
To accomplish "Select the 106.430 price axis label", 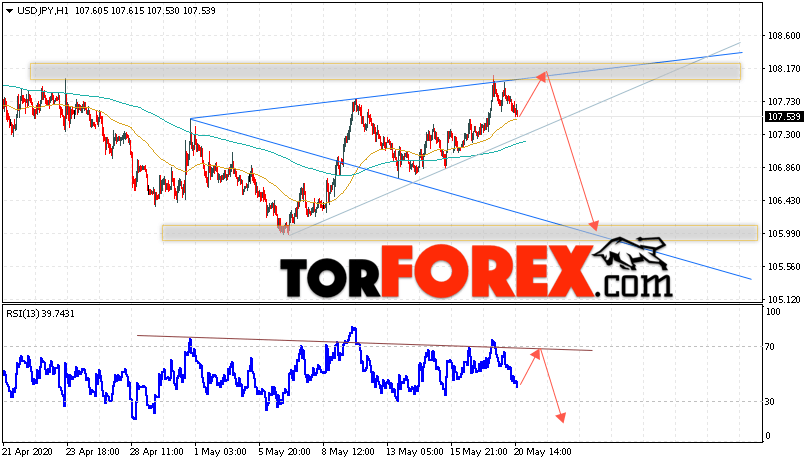I will click(x=784, y=201).
